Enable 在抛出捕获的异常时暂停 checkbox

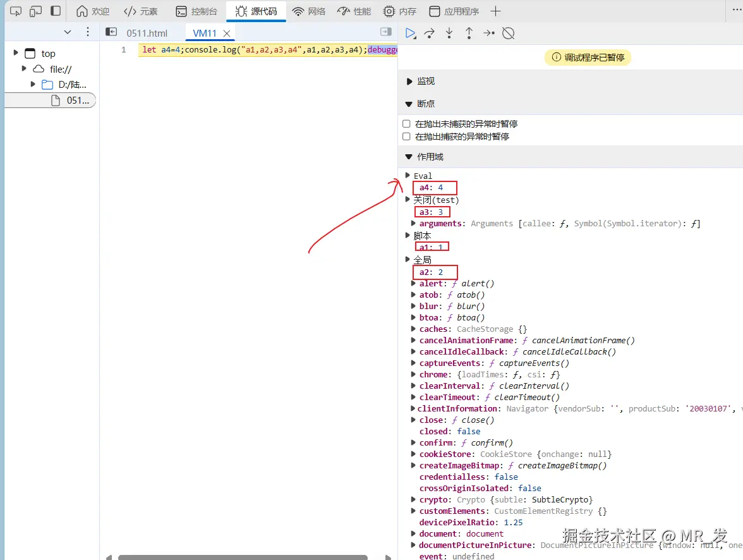point(406,137)
